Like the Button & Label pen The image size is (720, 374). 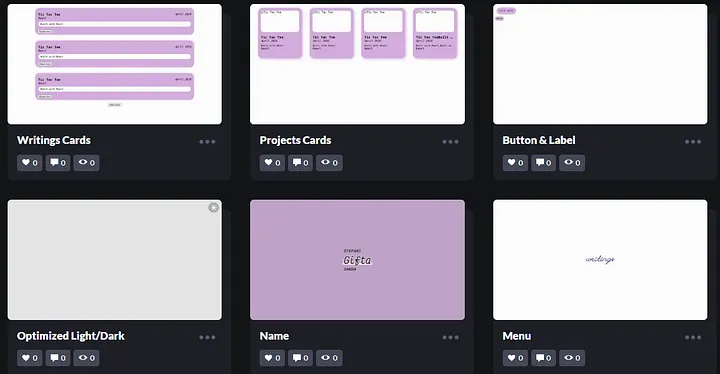pos(515,163)
